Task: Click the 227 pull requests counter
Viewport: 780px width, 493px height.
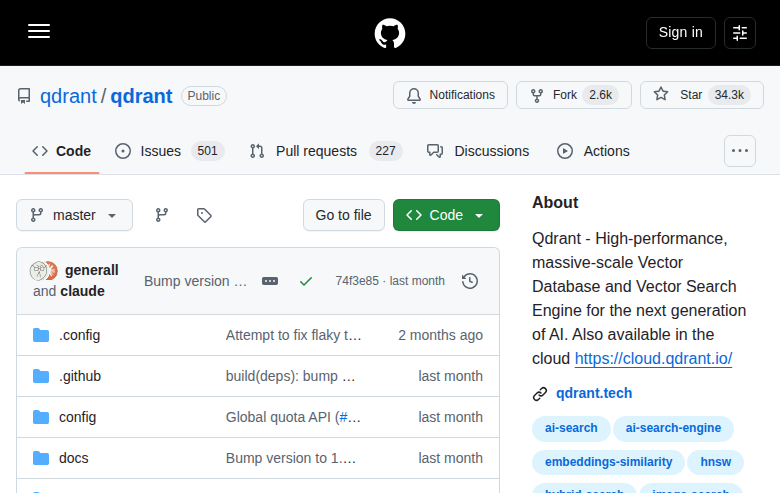Action: click(x=386, y=151)
